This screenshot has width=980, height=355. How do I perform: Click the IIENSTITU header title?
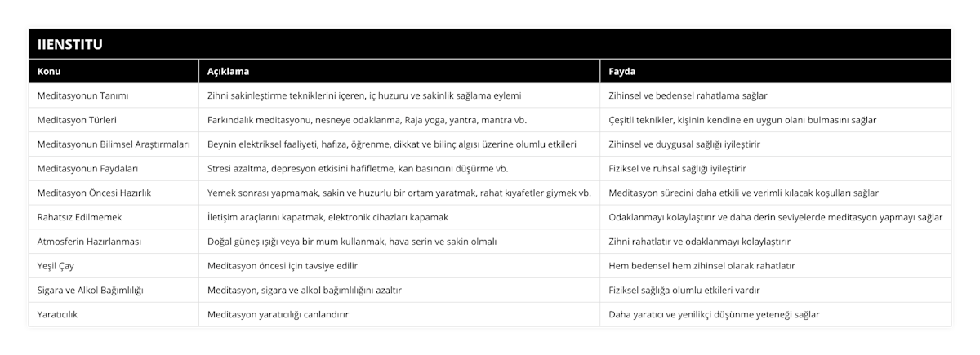70,44
